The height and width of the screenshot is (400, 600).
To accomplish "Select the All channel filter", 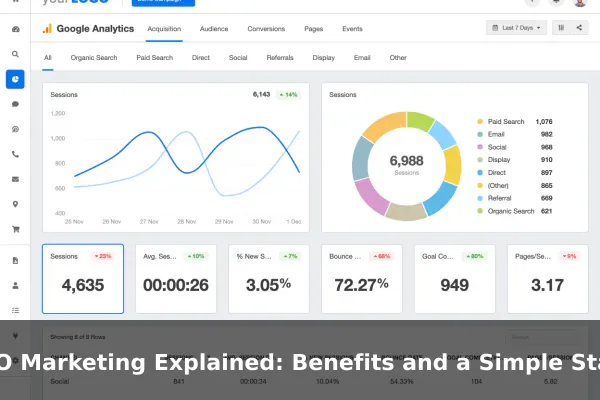I will [x=47, y=58].
